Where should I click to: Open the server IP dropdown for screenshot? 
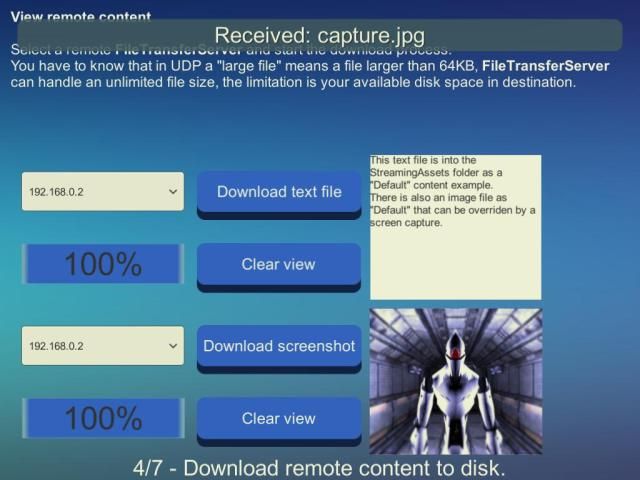click(102, 346)
